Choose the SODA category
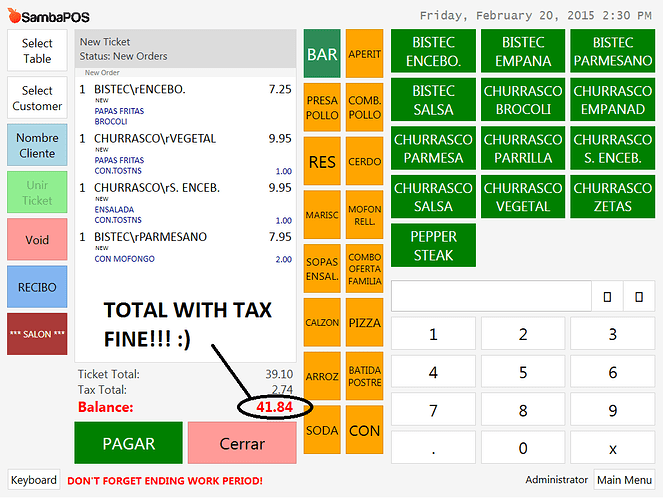663x500 pixels. pos(322,430)
